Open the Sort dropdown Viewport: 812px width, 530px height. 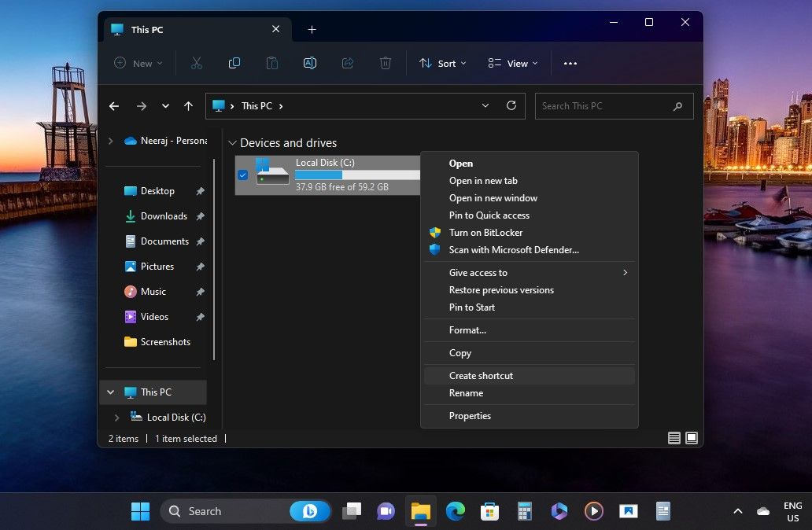click(442, 63)
